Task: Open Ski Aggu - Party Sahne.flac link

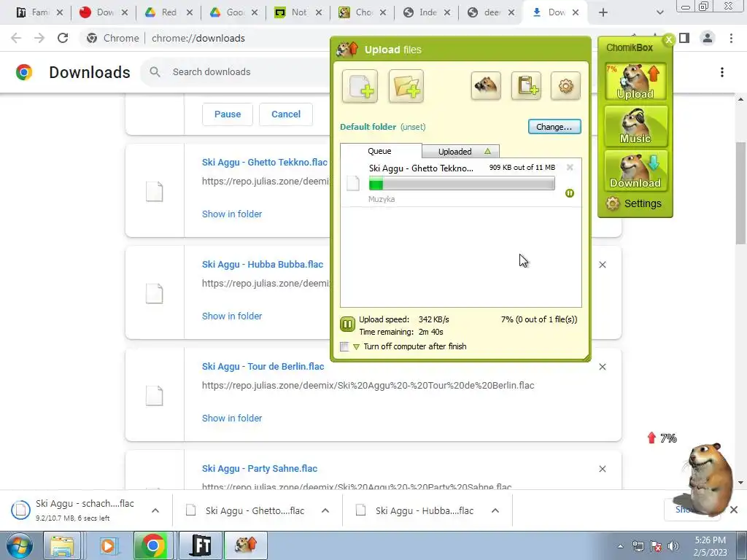Action: (x=260, y=469)
